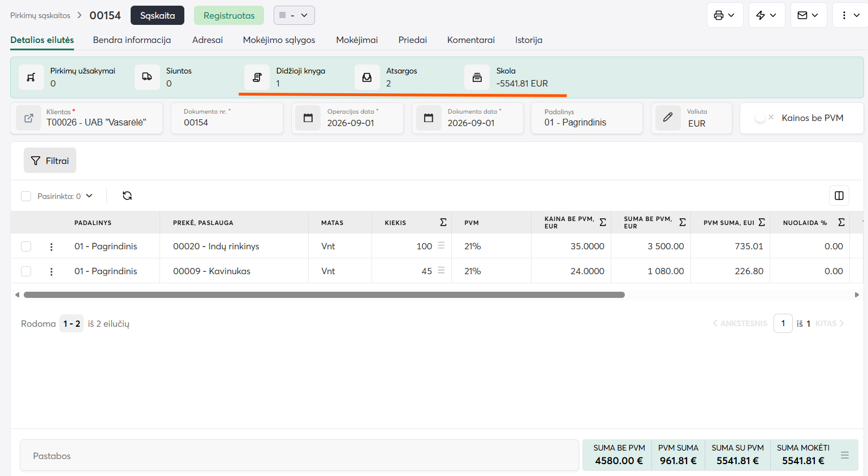Screen dimensions: 868x476
Task: Open the Padalinys 01 - Pagrindinis field
Action: tap(587, 118)
